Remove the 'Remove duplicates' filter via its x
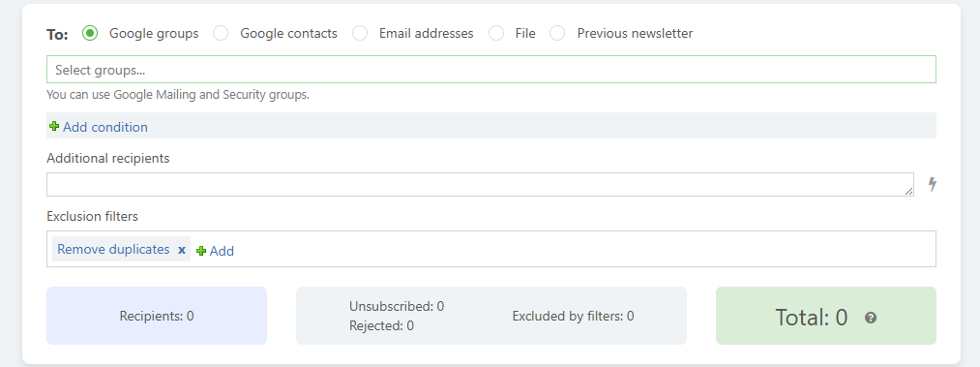Screen dimensions: 980x367 pyautogui.click(x=182, y=250)
